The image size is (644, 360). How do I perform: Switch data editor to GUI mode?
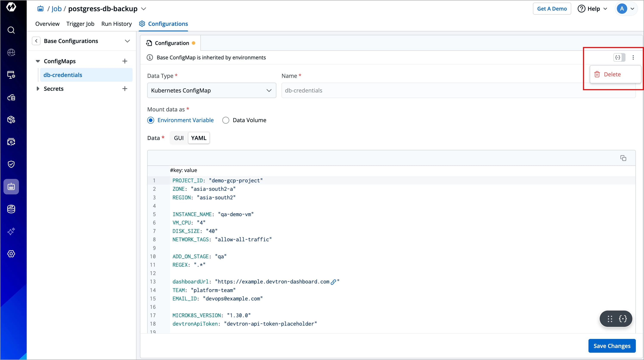(178, 138)
